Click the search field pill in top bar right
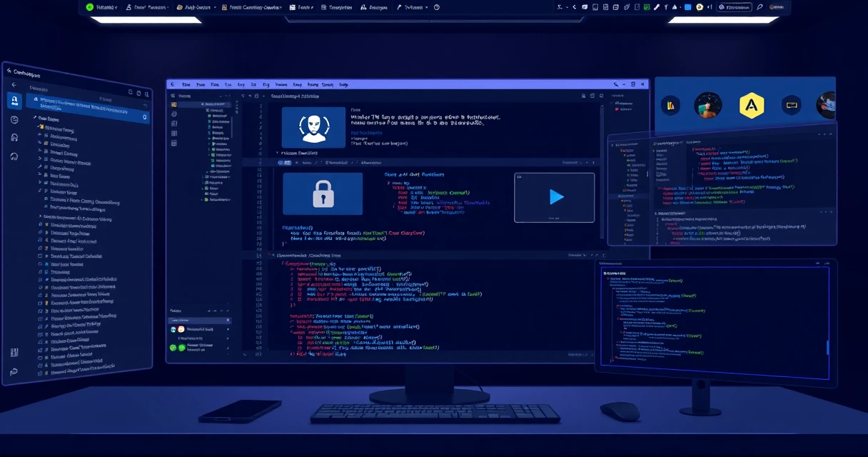Screen dimensions: 868x457 pyautogui.click(x=733, y=7)
